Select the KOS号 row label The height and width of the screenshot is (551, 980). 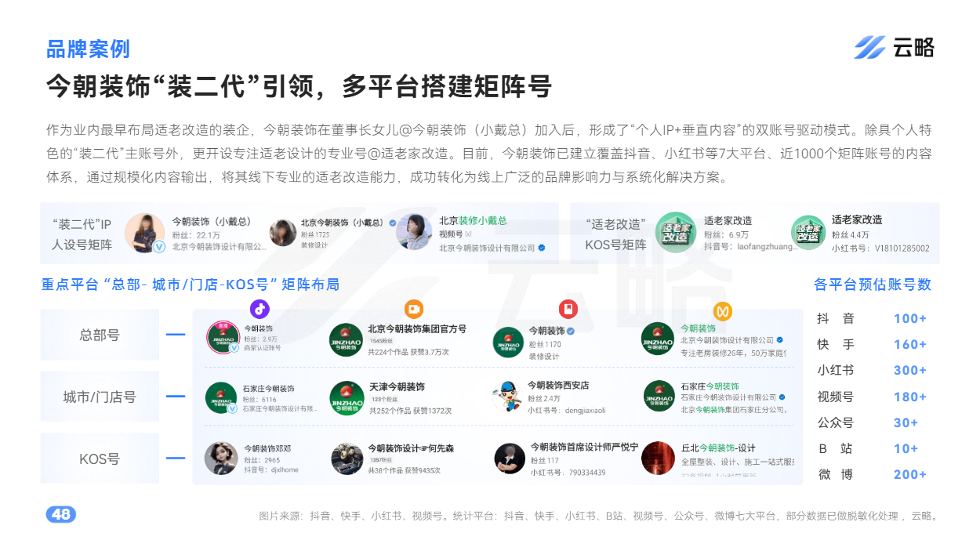coord(100,459)
